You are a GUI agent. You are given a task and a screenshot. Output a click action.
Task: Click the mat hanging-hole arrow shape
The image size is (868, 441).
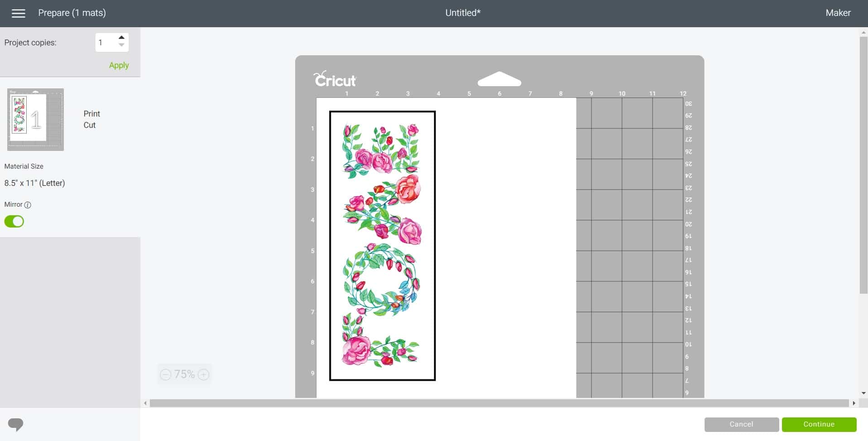[x=499, y=79]
